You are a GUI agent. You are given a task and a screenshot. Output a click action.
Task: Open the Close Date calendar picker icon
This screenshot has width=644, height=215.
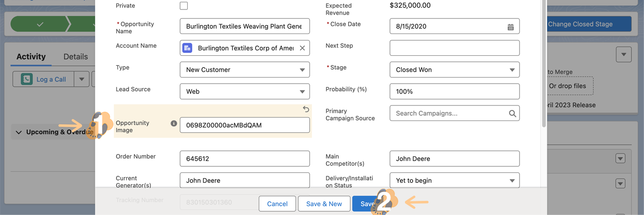(510, 27)
